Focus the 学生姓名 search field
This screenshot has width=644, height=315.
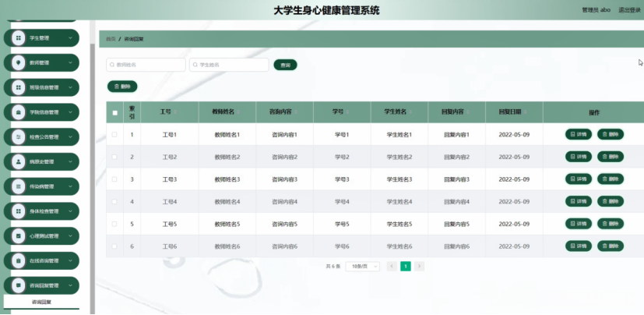pos(229,65)
